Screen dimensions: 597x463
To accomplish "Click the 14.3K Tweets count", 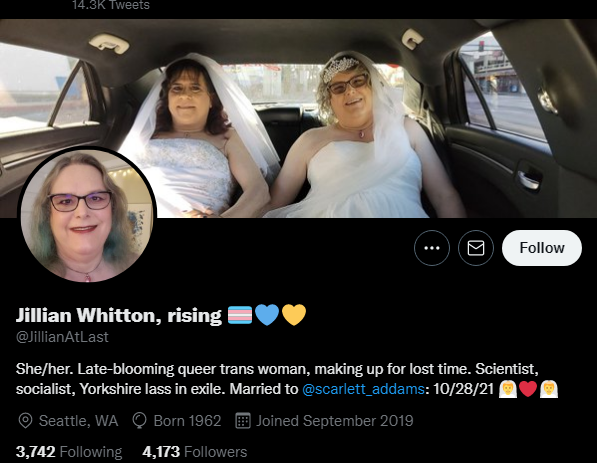I will (111, 5).
